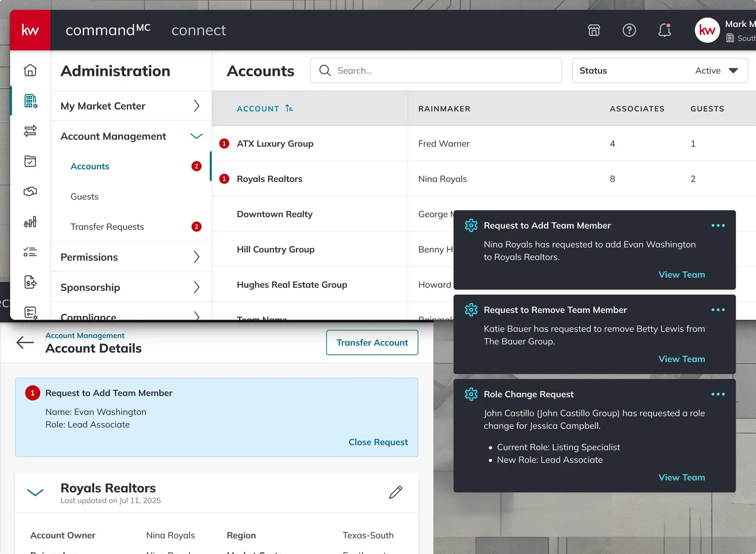Click the KW profile avatar
Viewport: 756px width, 554px height.
tap(707, 30)
